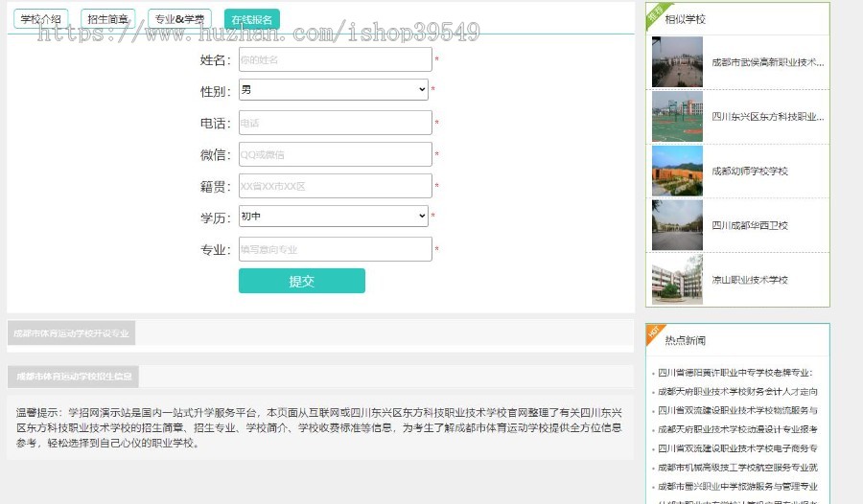The width and height of the screenshot is (863, 504).
Task: Focus the 专业 intended major field
Action: tap(336, 249)
